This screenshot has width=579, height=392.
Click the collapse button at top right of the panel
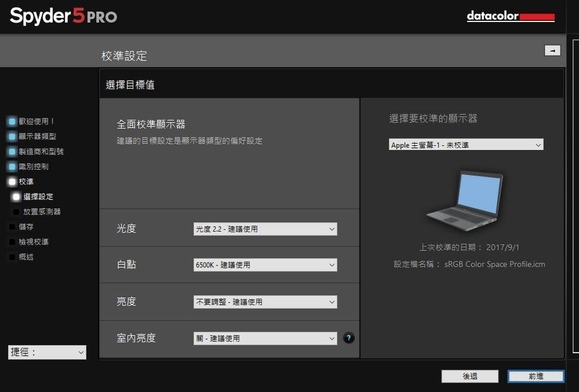coord(552,50)
